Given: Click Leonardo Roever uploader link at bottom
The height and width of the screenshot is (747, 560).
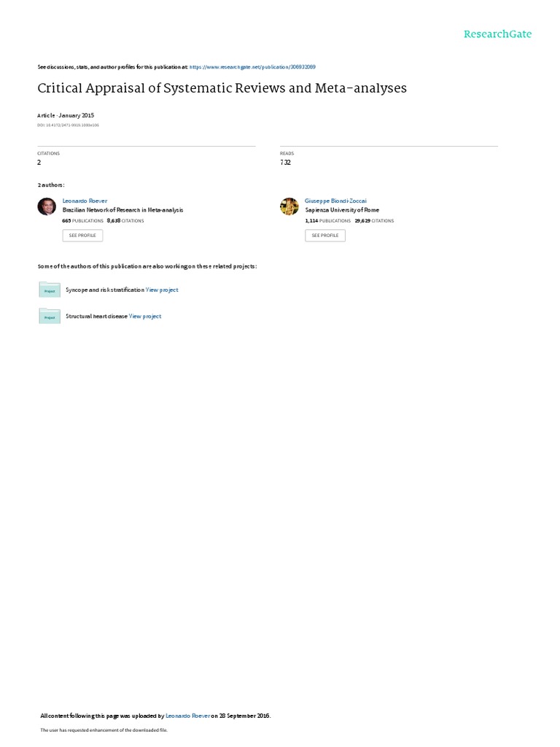Looking at the screenshot, I should [187, 716].
